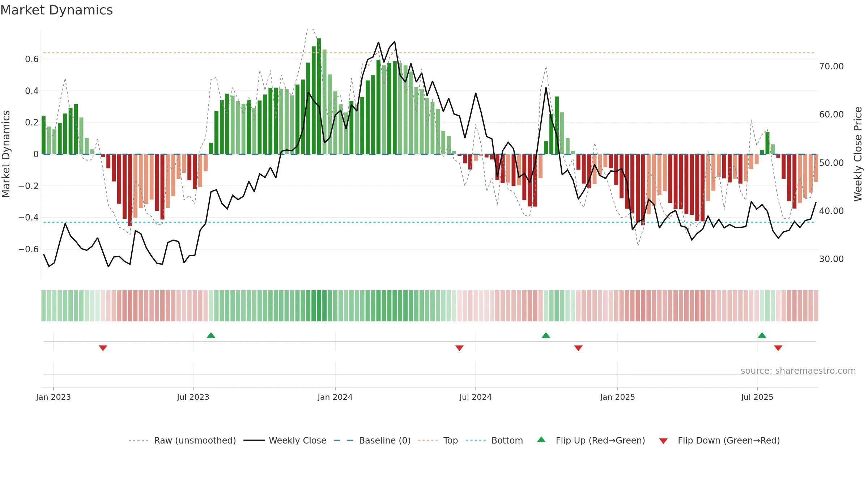Click the Jan 2024 axis label
Viewport: 868px width, 488px height.
(335, 397)
